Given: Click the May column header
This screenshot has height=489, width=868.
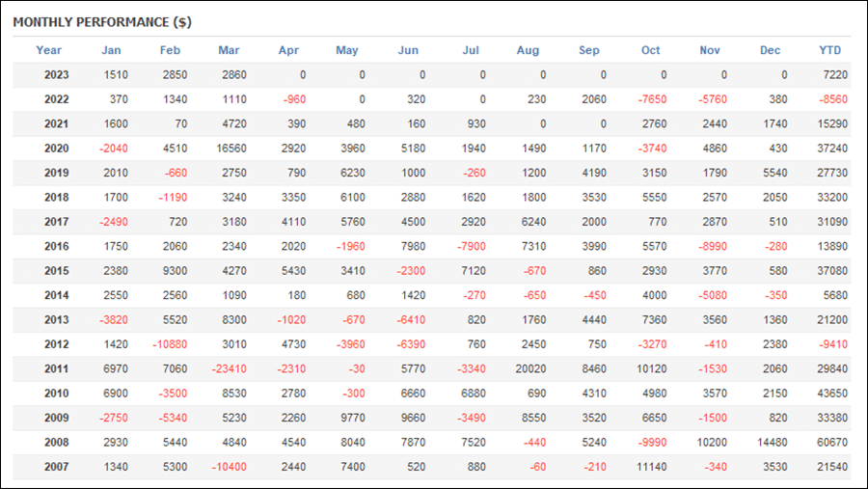Looking at the screenshot, I should [x=347, y=50].
